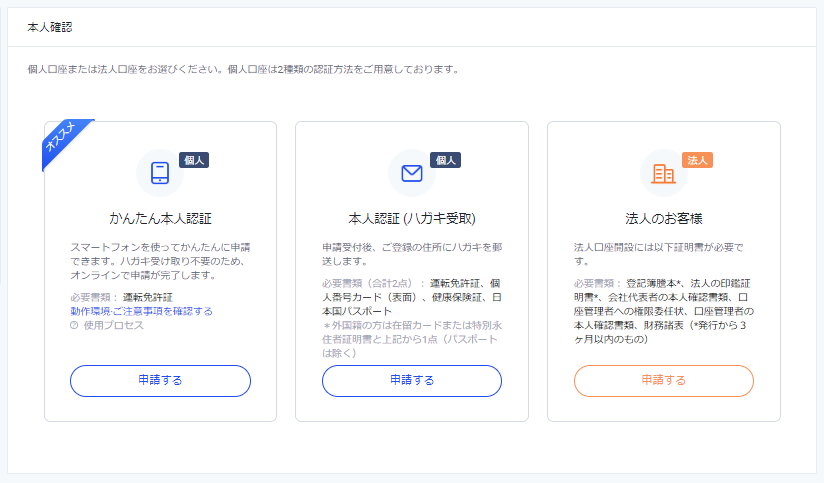
Task: Click the オススメ ribbon on the first card
Action: (64, 142)
